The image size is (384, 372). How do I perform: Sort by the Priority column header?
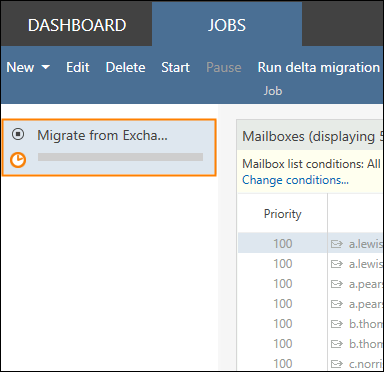point(282,214)
